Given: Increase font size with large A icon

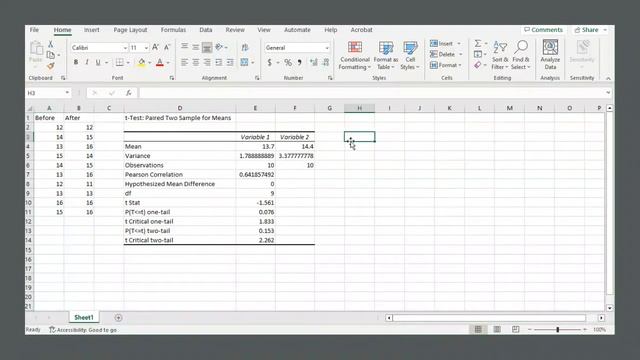Looking at the screenshot, I should (156, 47).
